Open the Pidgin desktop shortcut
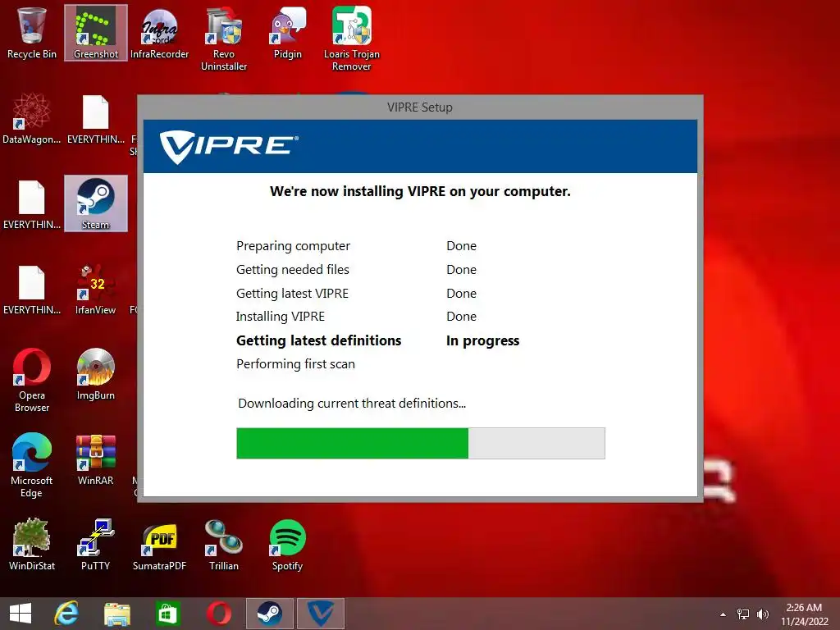 288,33
